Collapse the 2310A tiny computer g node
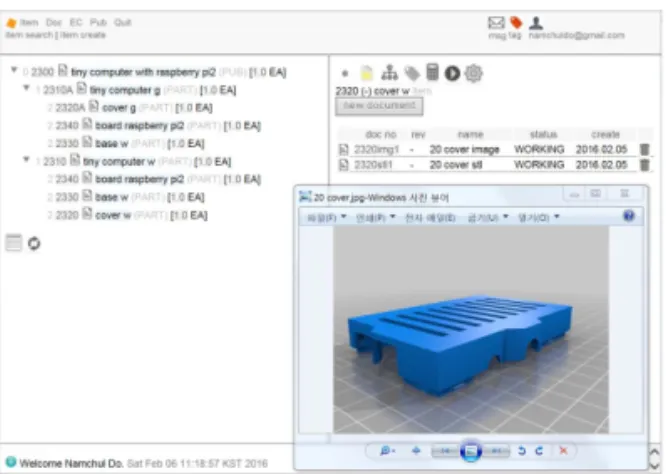Screen dimensions: 666x474 pyautogui.click(x=26, y=88)
